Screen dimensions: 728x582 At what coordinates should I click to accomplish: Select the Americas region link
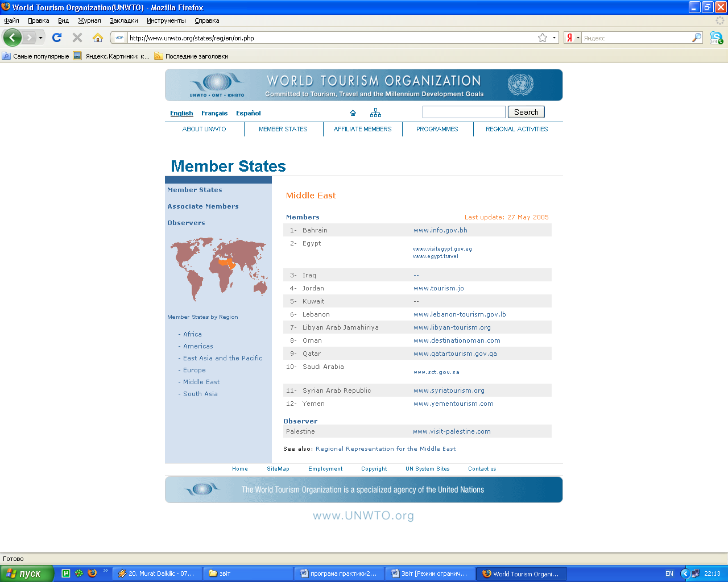pos(198,346)
